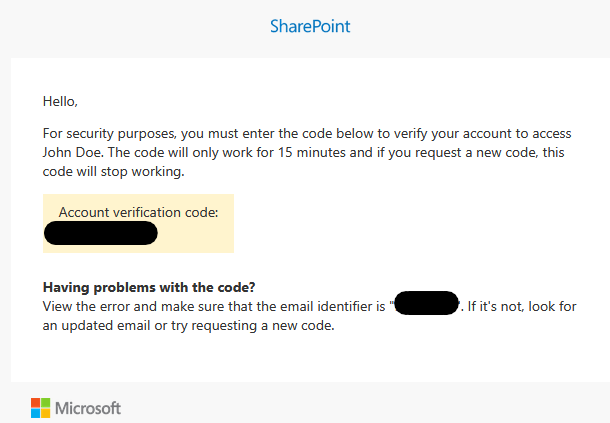Select the redacted email identifier value
The image size is (610, 423).
point(427,305)
